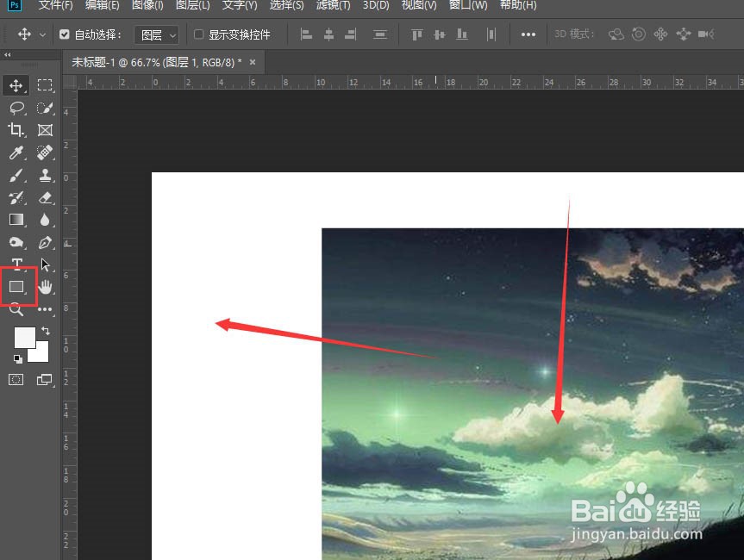744x560 pixels.
Task: Toggle Quick Mask mode
Action: pos(16,379)
